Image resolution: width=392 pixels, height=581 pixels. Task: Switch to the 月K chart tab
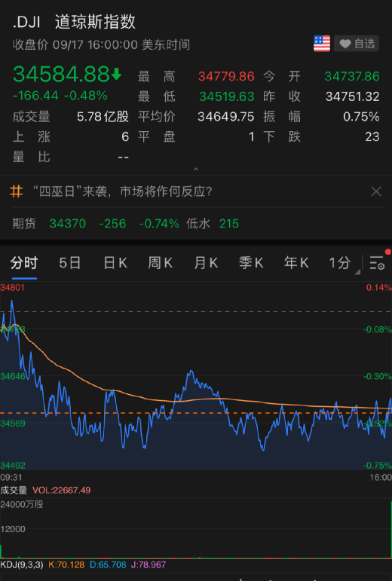coord(206,263)
